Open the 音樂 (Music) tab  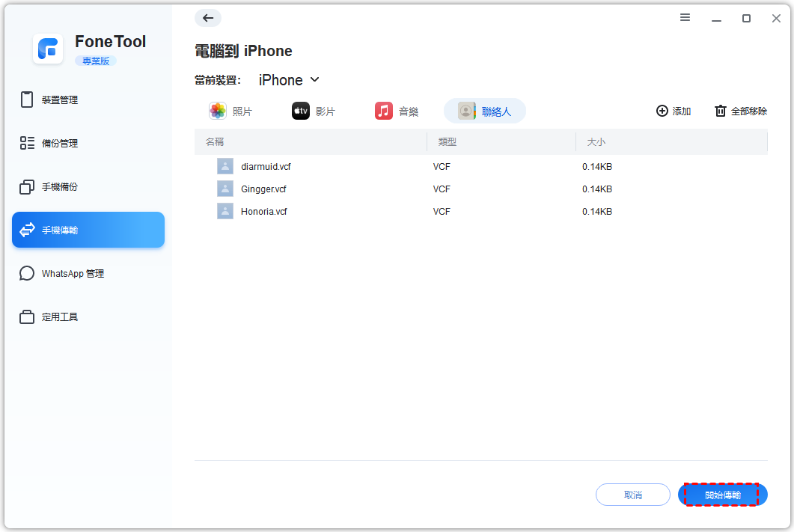(397, 111)
